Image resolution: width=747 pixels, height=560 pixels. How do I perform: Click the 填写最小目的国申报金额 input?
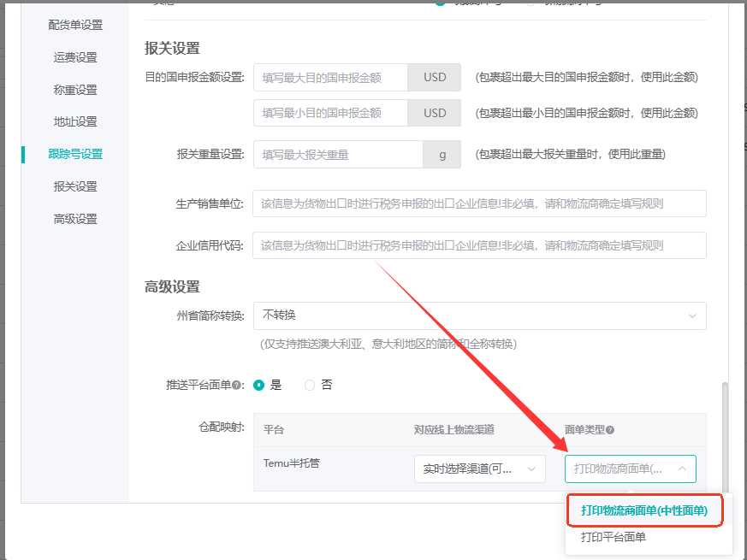(x=330, y=113)
